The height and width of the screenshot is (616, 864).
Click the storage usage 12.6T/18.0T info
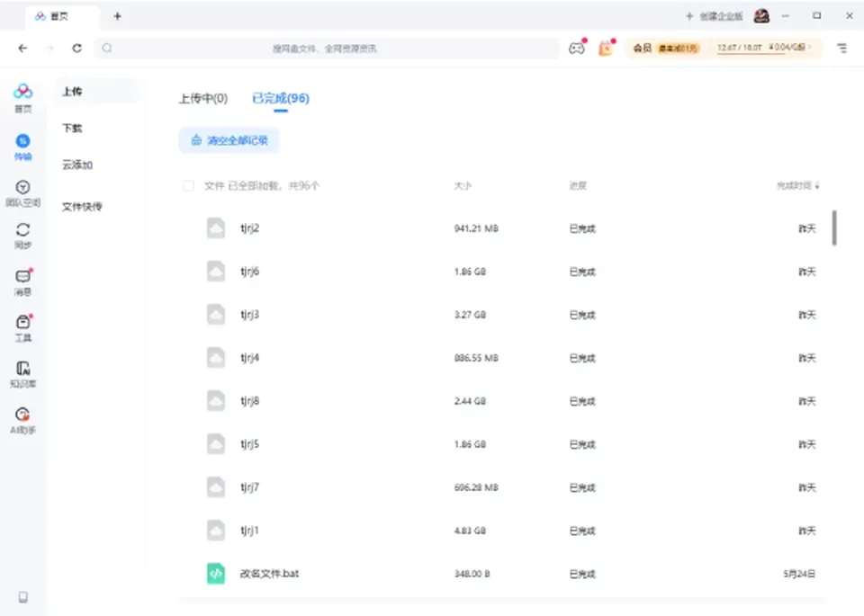coord(739,48)
